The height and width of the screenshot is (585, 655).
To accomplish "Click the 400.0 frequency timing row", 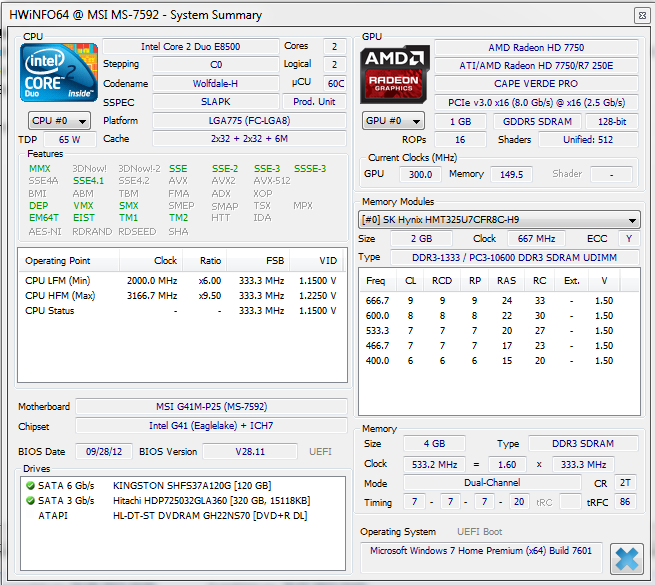I will [x=499, y=361].
